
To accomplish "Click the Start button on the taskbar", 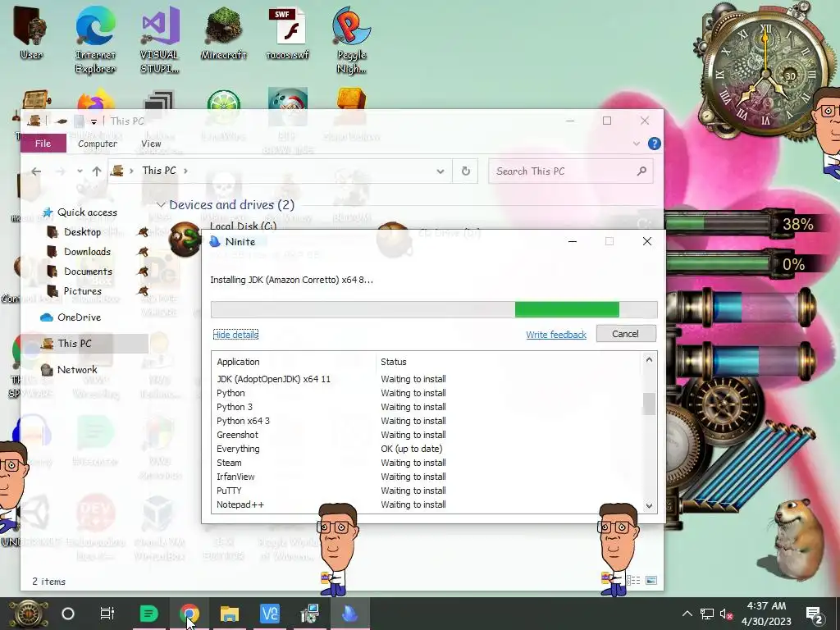I will 28,614.
